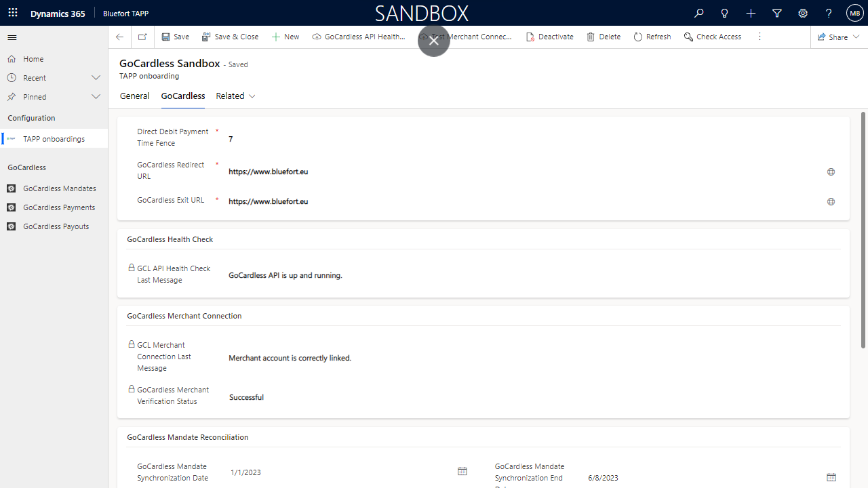
Task: Open the Help question mark icon
Action: pyautogui.click(x=829, y=14)
